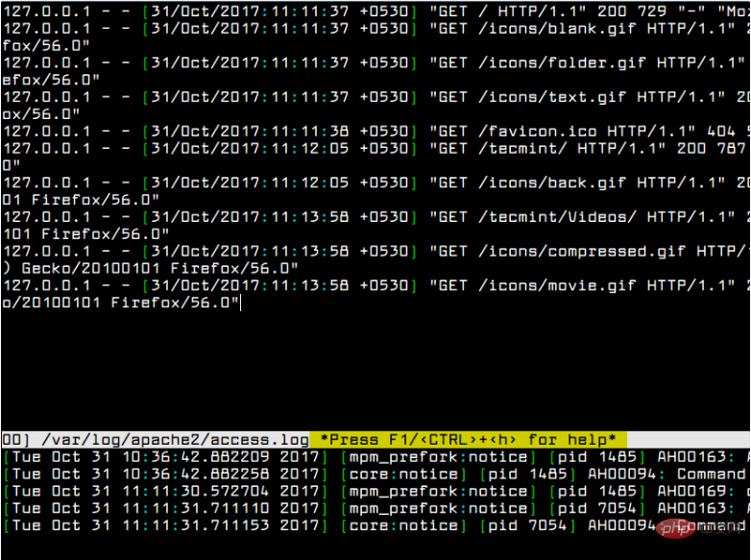751x560 pixels.
Task: Click the text cursor after the last Firefox/56.0
Action: 241,304
